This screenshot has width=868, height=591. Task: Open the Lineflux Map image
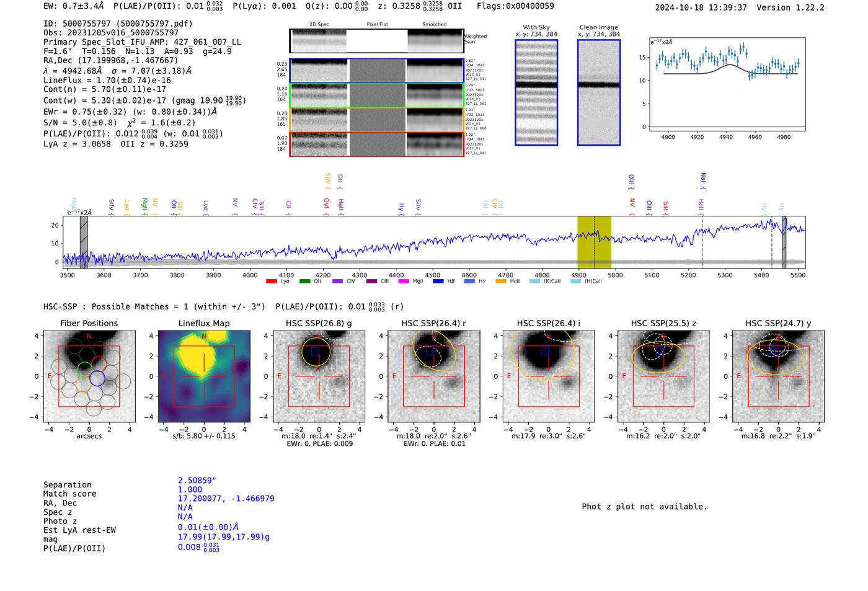204,376
